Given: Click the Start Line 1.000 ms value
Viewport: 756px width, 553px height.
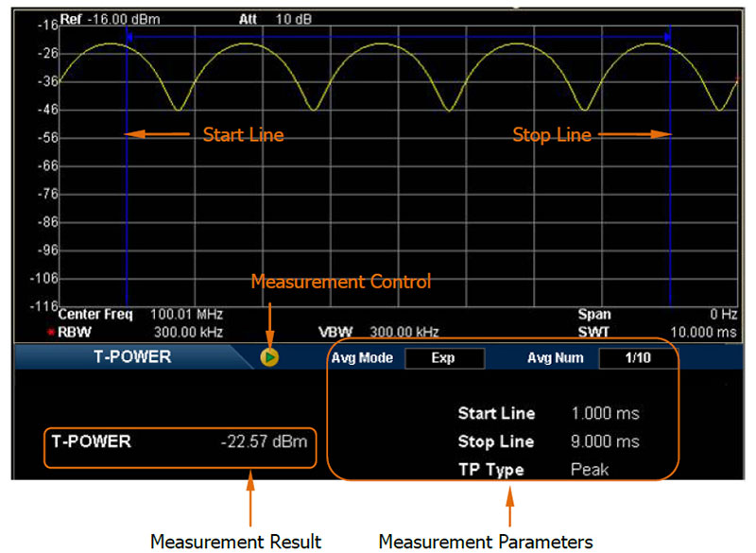Looking at the screenshot, I should coord(605,414).
